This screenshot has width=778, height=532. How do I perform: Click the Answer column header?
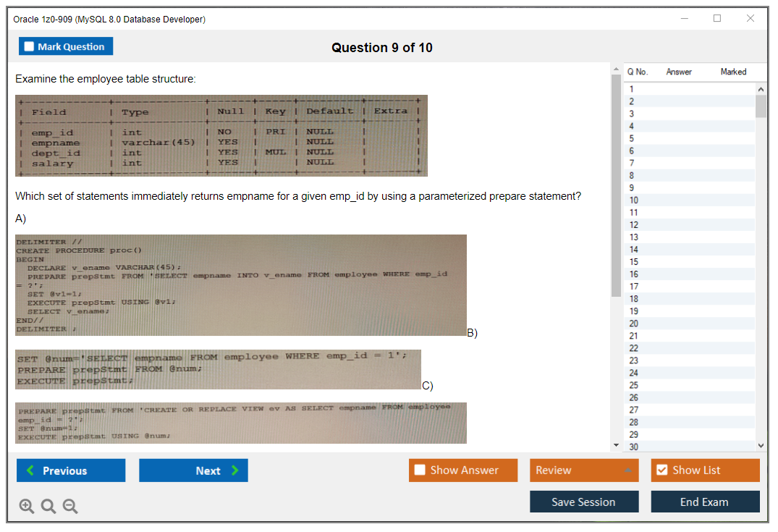pos(678,72)
